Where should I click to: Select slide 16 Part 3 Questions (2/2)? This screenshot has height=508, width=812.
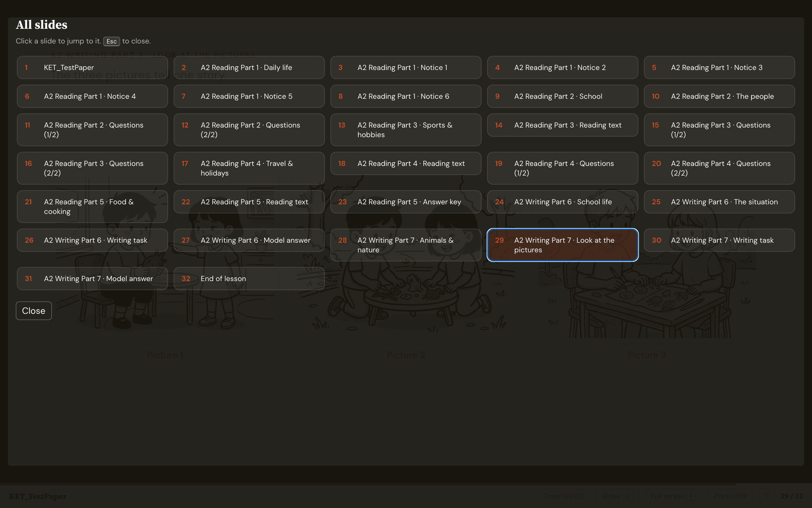(92, 168)
